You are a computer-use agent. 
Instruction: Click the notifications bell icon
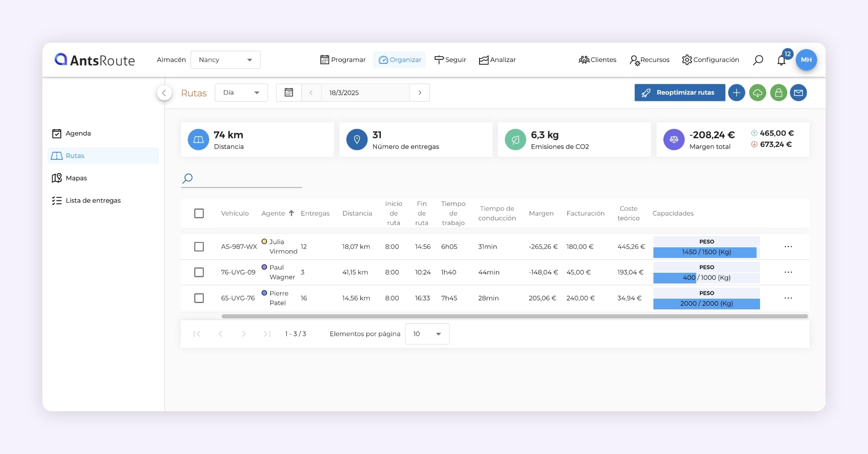(x=781, y=60)
